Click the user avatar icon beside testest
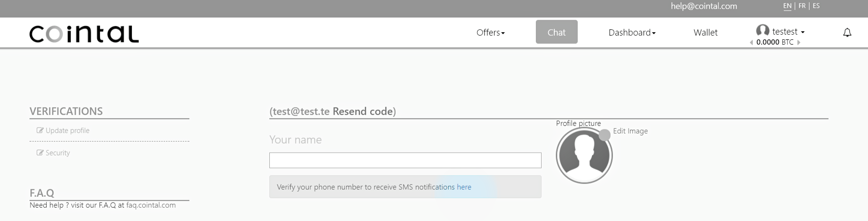Screen dimensions: 868x221 point(762,31)
